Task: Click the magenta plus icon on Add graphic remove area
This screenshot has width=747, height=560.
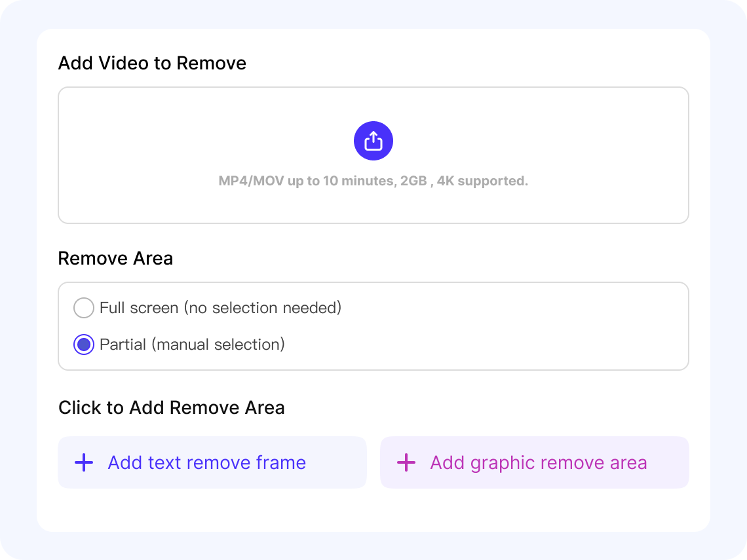Action: coord(406,462)
